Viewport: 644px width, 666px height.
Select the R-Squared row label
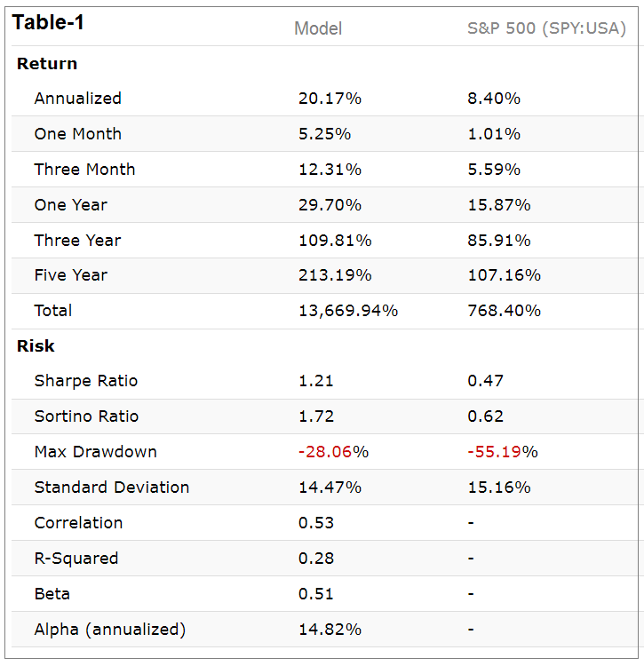(76, 559)
